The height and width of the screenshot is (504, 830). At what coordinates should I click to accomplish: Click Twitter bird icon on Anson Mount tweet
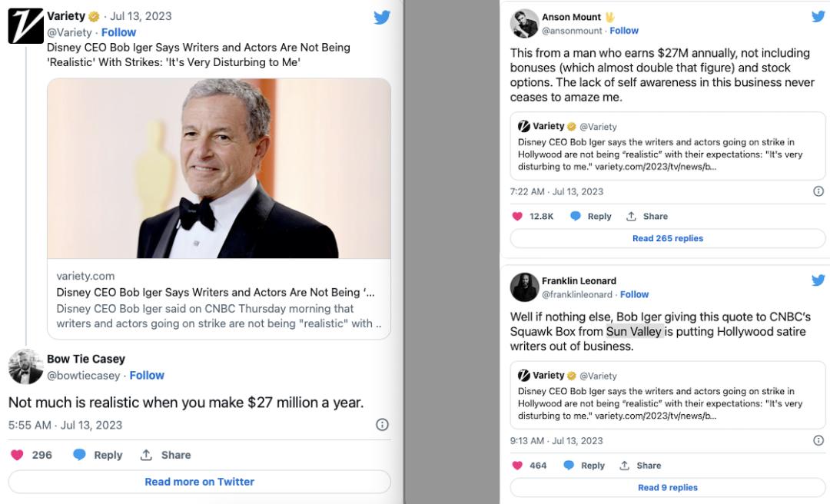818,16
